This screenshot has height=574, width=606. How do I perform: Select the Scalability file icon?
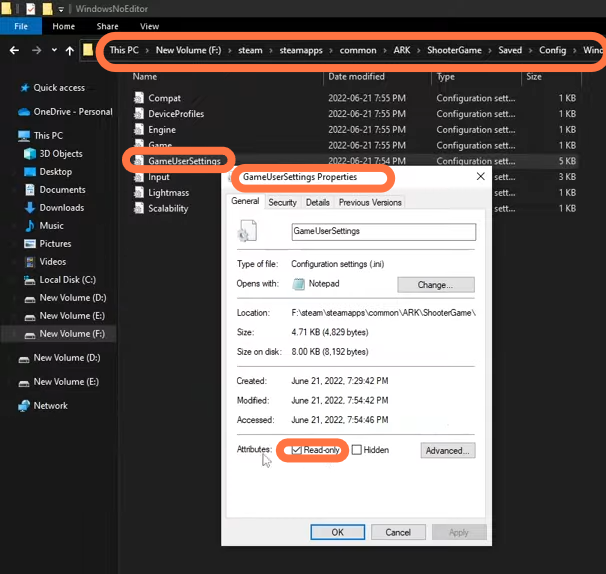coord(139,208)
